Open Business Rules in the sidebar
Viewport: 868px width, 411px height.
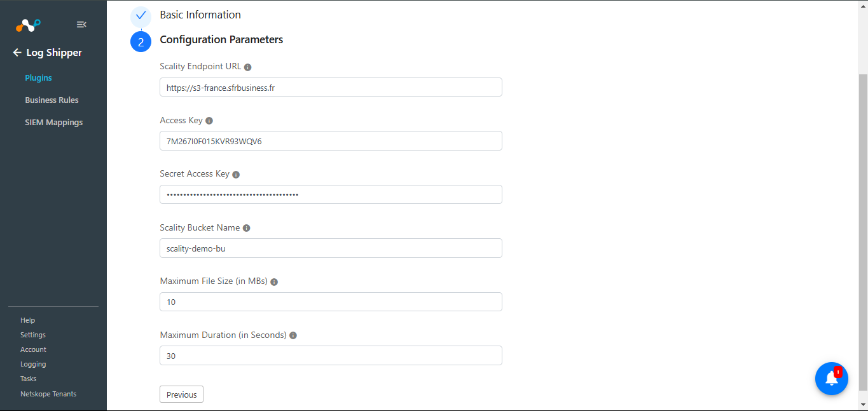point(52,100)
